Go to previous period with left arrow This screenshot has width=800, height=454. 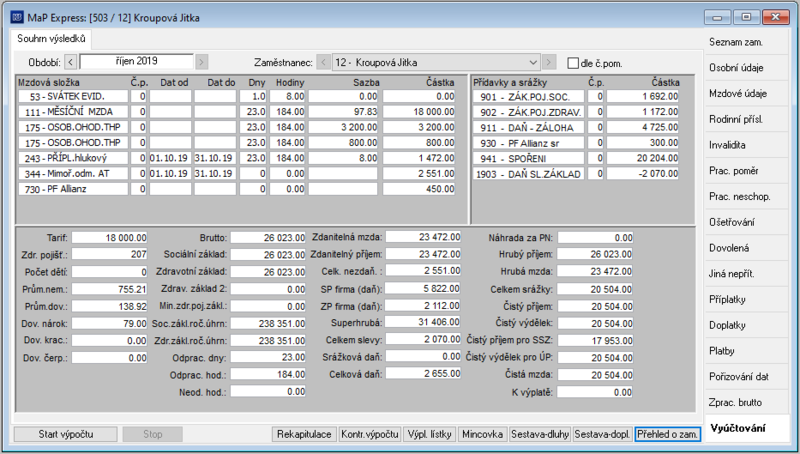(x=71, y=62)
